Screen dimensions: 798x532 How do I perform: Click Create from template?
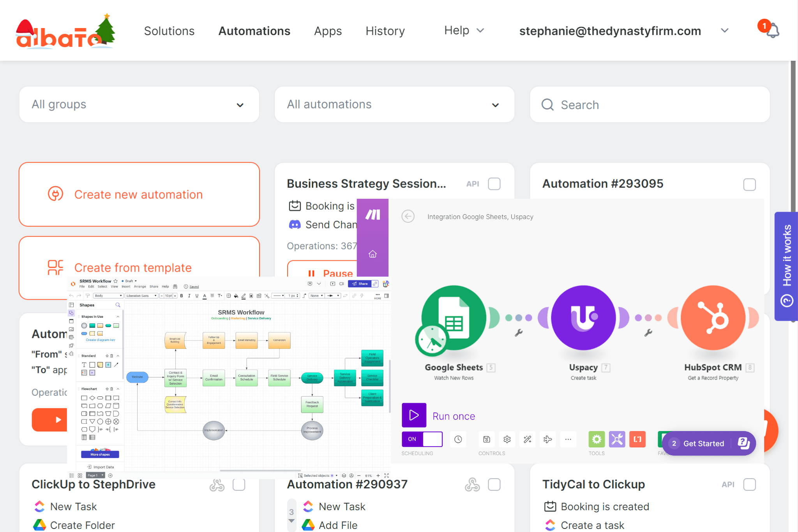[139, 268]
